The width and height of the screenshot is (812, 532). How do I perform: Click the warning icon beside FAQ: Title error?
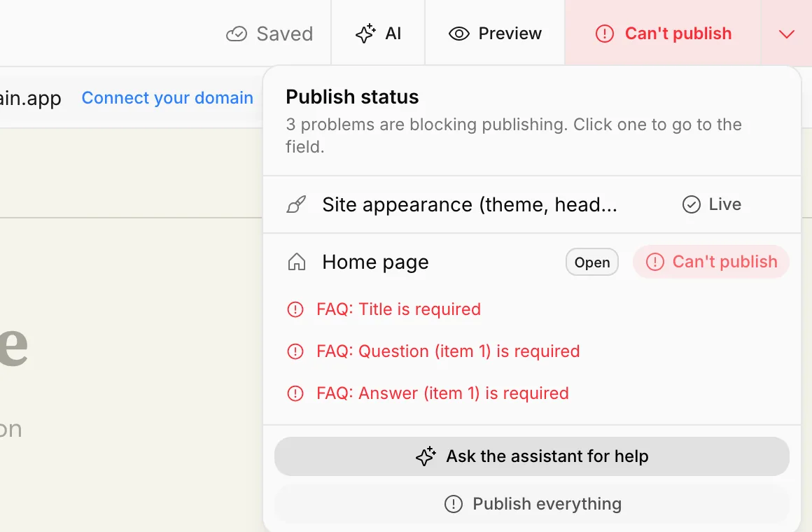pyautogui.click(x=295, y=309)
